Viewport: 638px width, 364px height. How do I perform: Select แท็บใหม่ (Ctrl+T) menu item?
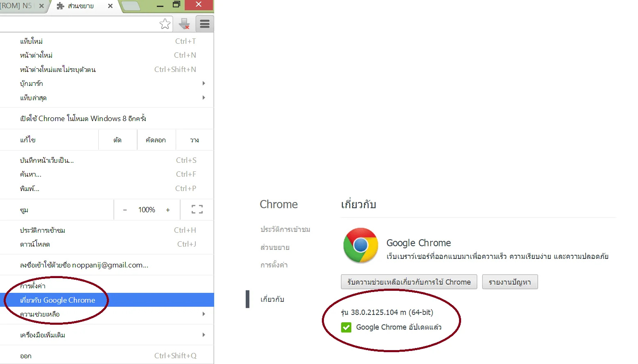[107, 41]
